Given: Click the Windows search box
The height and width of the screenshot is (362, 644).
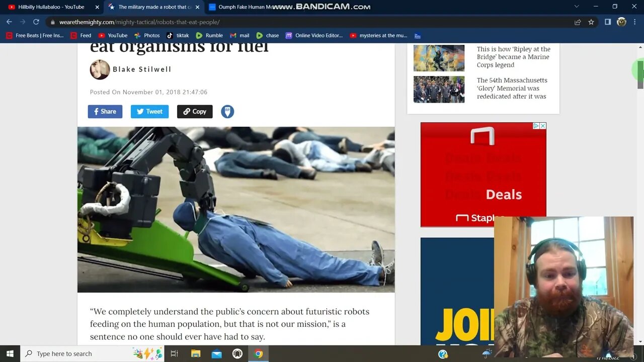Looking at the screenshot, I should [x=93, y=353].
